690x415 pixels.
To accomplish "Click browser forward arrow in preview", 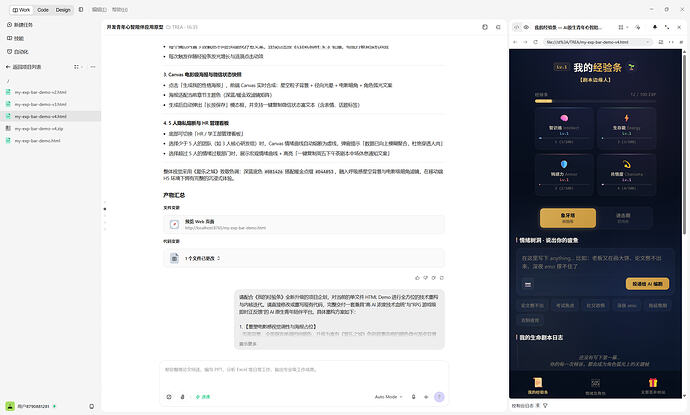I will click(525, 42).
